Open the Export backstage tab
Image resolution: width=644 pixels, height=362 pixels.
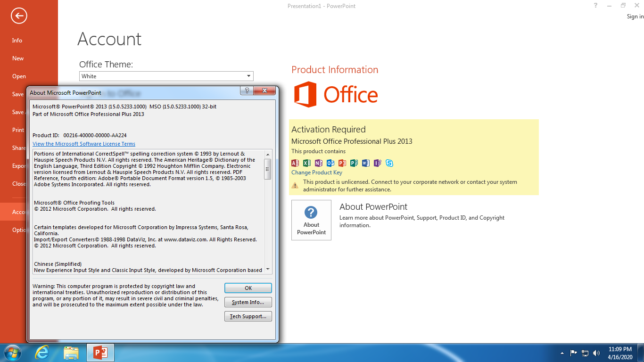pyautogui.click(x=19, y=166)
